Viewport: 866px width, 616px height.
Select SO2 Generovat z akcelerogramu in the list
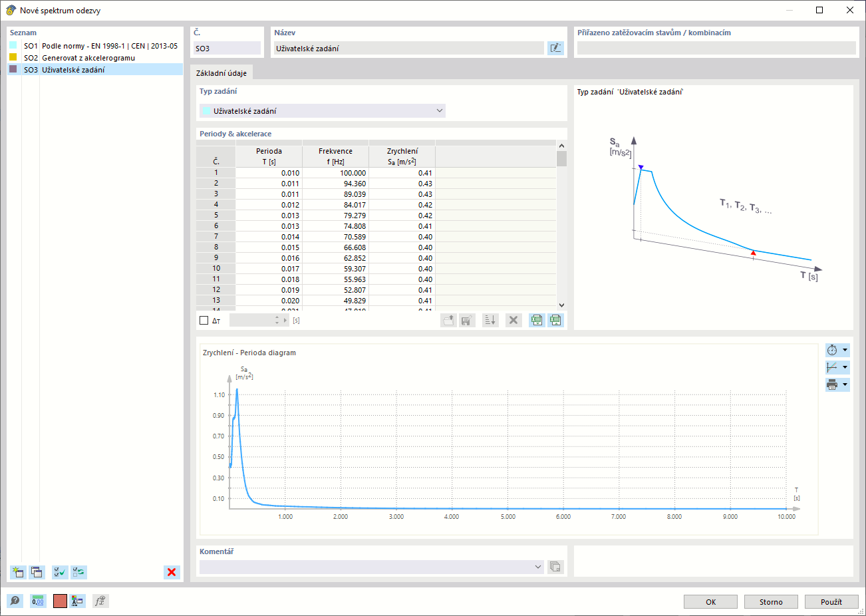coord(95,58)
